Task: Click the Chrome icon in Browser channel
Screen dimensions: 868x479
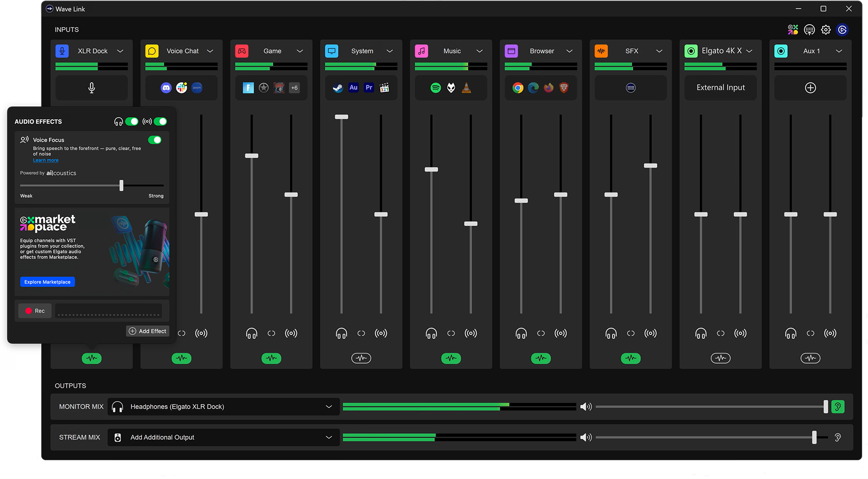Action: coord(518,88)
